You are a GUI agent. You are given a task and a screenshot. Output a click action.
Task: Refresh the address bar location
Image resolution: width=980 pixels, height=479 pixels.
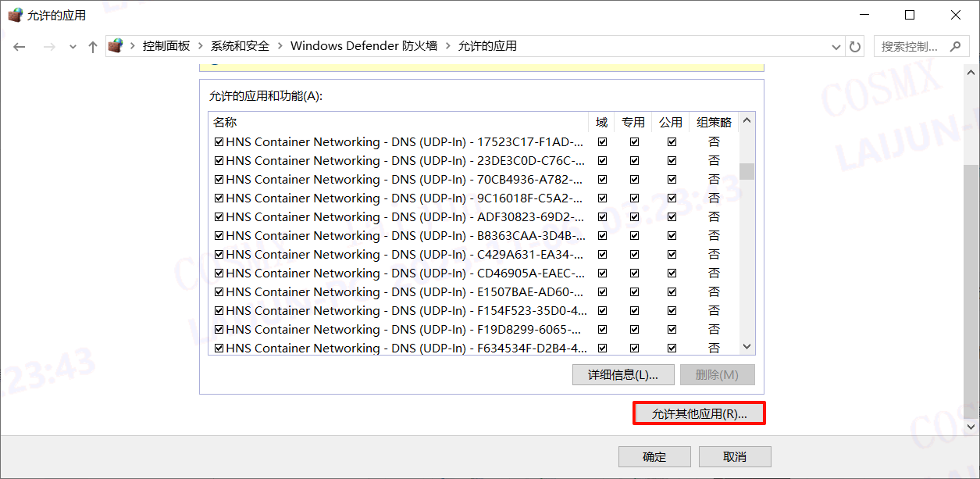click(855, 47)
